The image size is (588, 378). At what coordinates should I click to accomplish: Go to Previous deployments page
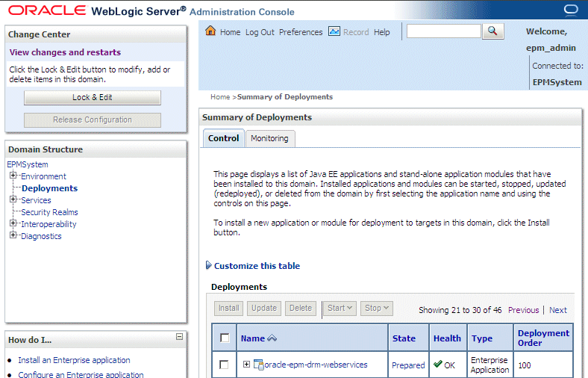pyautogui.click(x=523, y=310)
